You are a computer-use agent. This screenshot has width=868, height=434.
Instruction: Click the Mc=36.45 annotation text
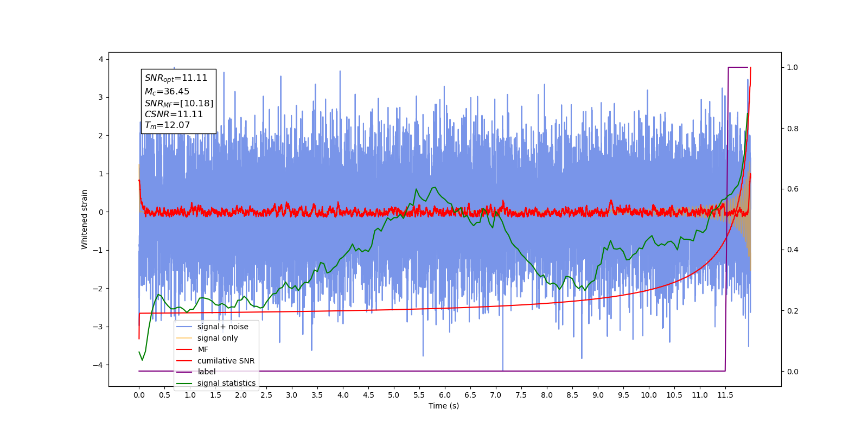(167, 92)
